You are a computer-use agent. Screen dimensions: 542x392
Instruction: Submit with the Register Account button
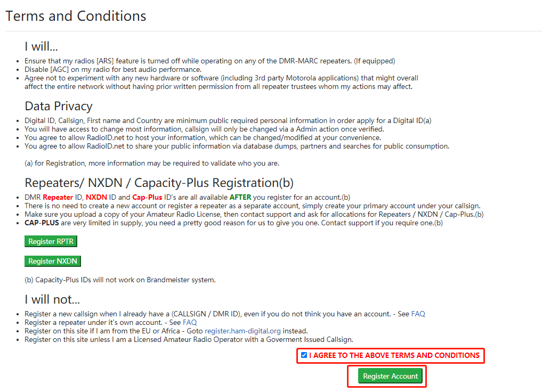pos(390,376)
